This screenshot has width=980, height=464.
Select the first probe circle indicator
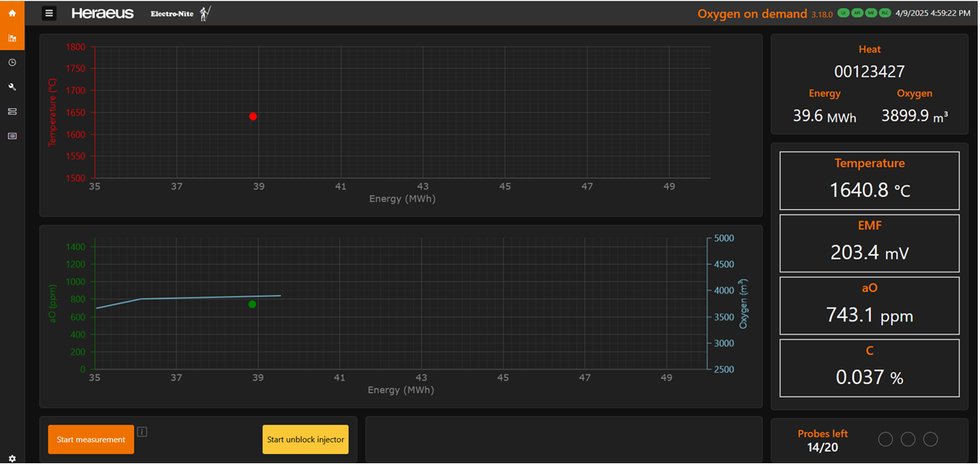pyautogui.click(x=885, y=440)
